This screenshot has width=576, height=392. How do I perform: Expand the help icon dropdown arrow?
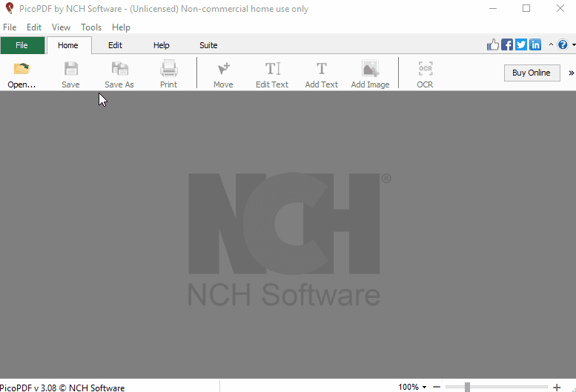pyautogui.click(x=574, y=44)
